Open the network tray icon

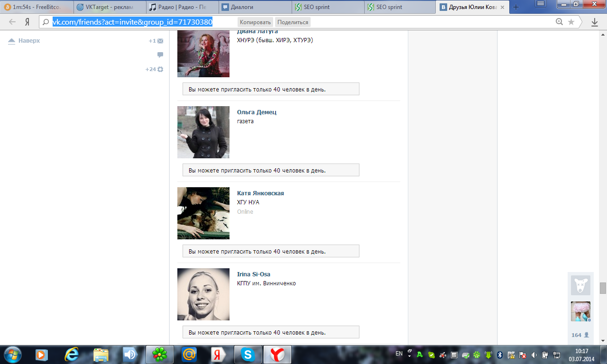(x=557, y=355)
